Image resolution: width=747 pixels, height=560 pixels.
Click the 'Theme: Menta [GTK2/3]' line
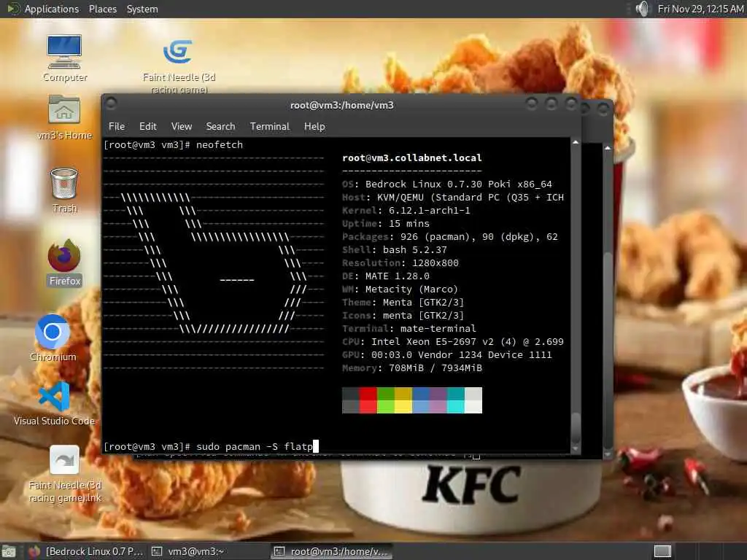point(403,303)
